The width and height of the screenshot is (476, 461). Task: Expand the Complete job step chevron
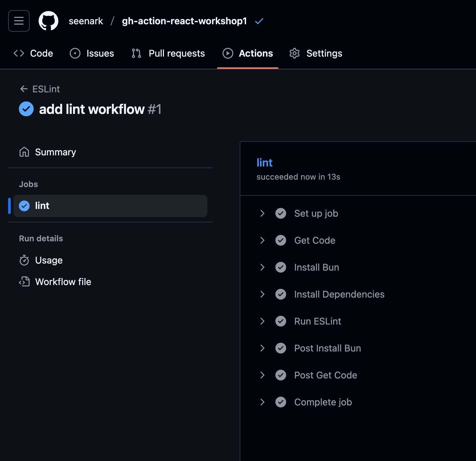[263, 402]
